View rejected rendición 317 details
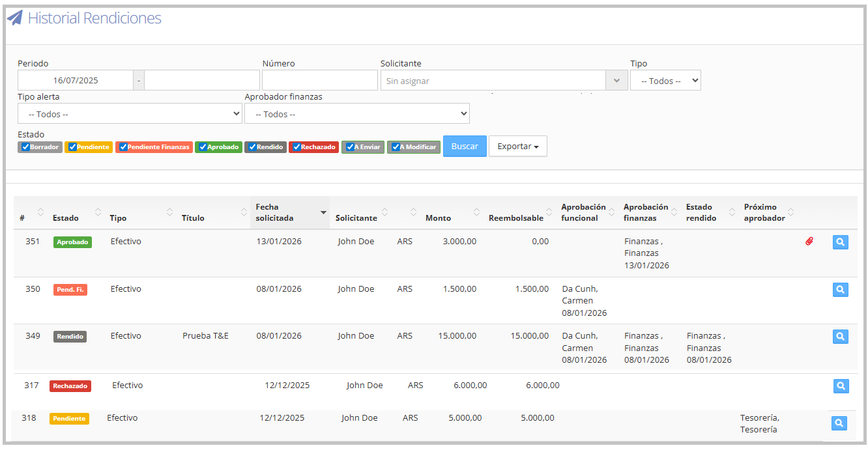 (841, 386)
